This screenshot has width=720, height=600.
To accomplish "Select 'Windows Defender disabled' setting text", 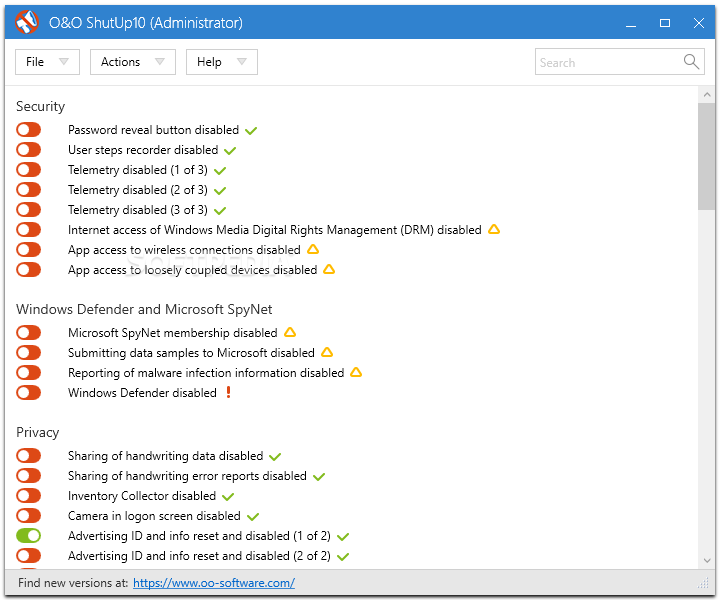I will (142, 393).
